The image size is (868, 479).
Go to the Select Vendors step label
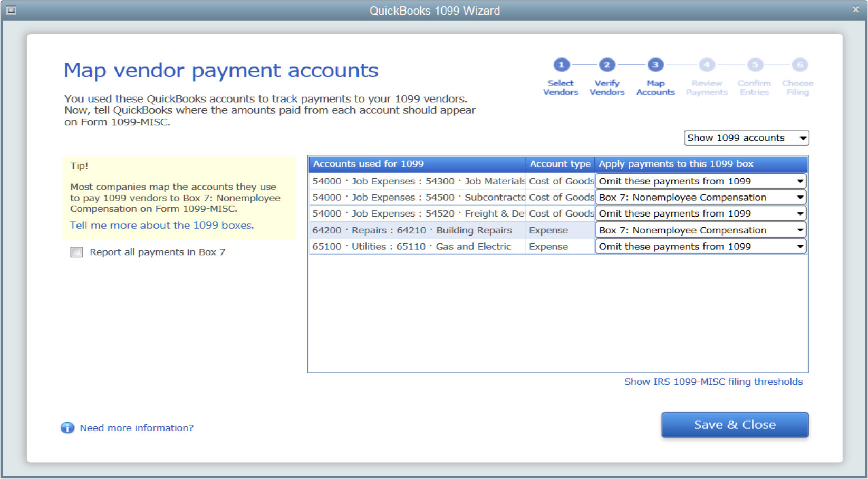pyautogui.click(x=561, y=87)
